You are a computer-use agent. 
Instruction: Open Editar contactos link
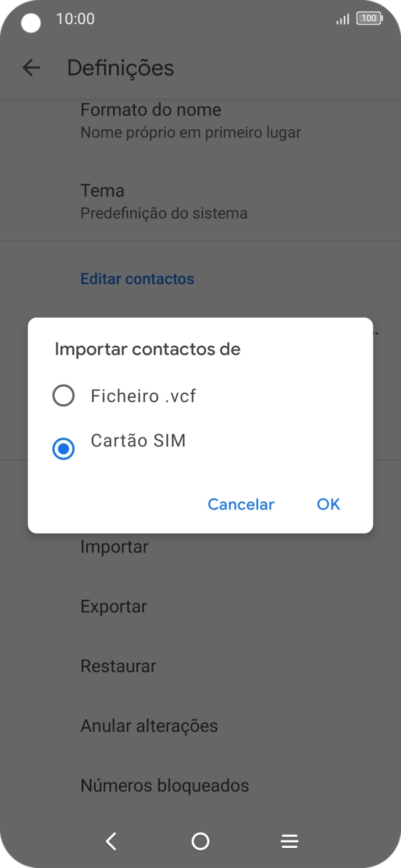[x=137, y=278]
